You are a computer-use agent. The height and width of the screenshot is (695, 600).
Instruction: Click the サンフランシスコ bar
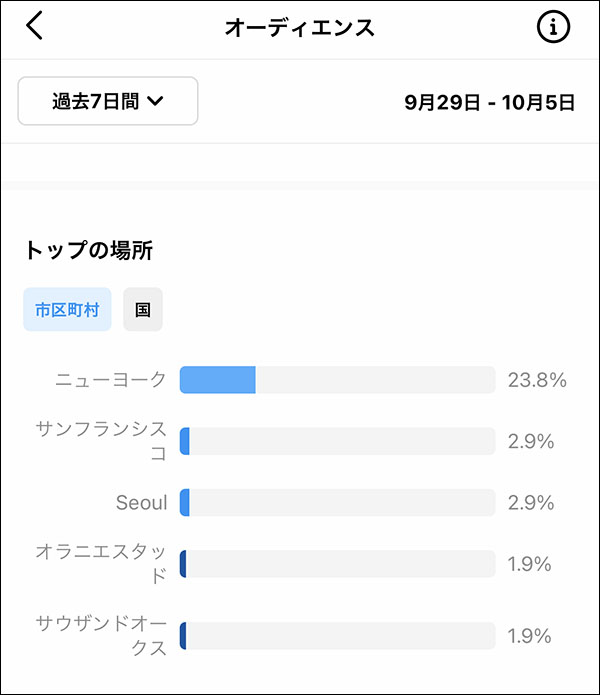click(337, 441)
